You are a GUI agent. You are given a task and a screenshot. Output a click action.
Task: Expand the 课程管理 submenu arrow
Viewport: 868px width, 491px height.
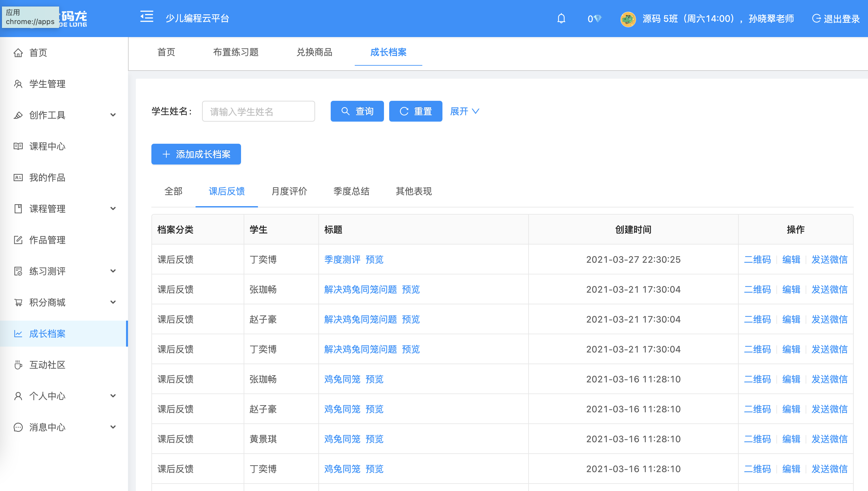(x=113, y=209)
